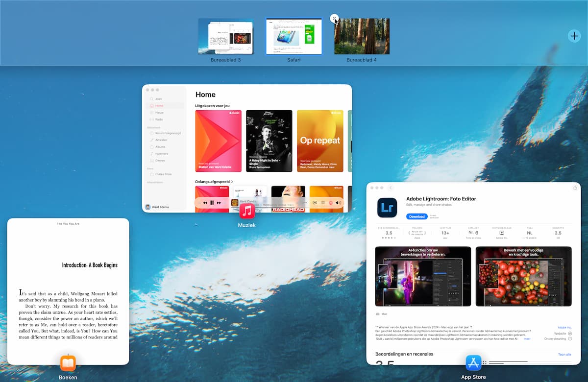Open Genres in the Music library

coord(165,161)
